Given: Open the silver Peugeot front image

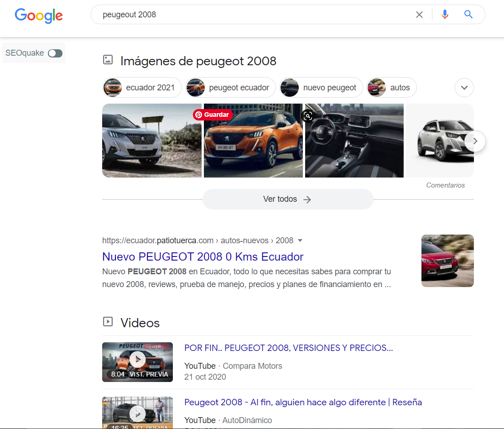Looking at the screenshot, I should click(x=152, y=141).
